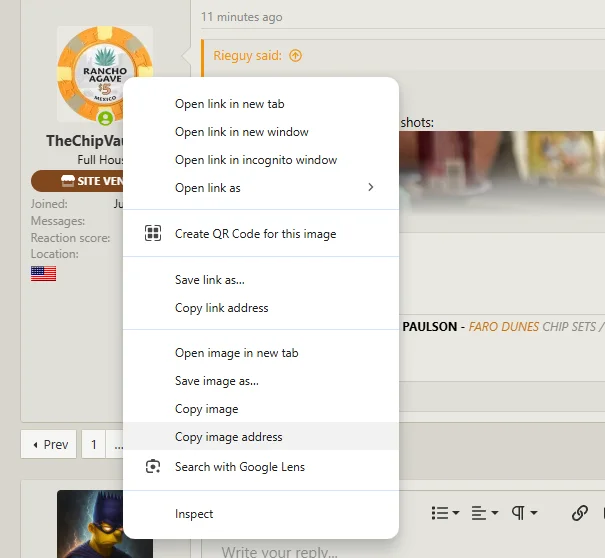This screenshot has width=605, height=558.
Task: Select Save image as...
Action: click(x=261, y=381)
